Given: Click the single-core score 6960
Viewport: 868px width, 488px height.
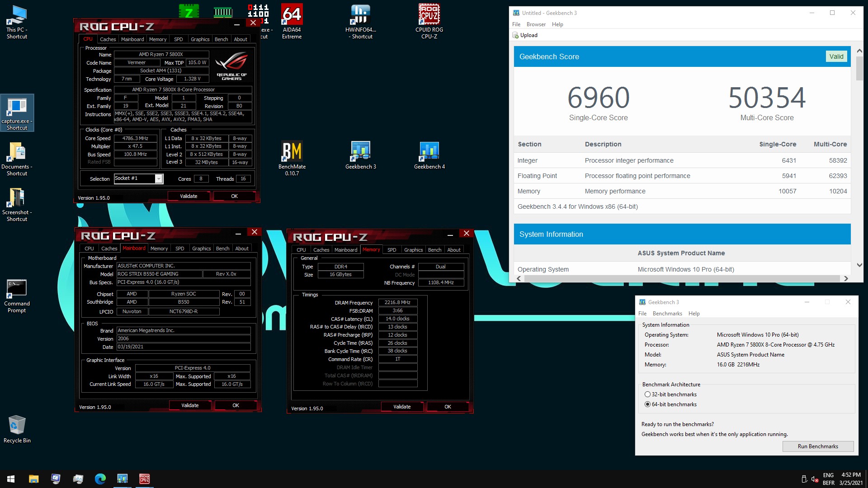Looking at the screenshot, I should pos(598,98).
